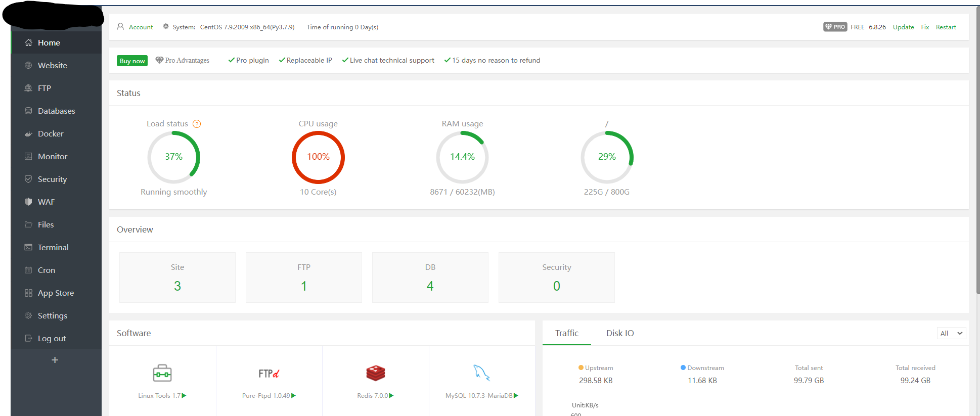Open the MySQL MariaDB dolphin icon
980x416 pixels.
(x=481, y=373)
